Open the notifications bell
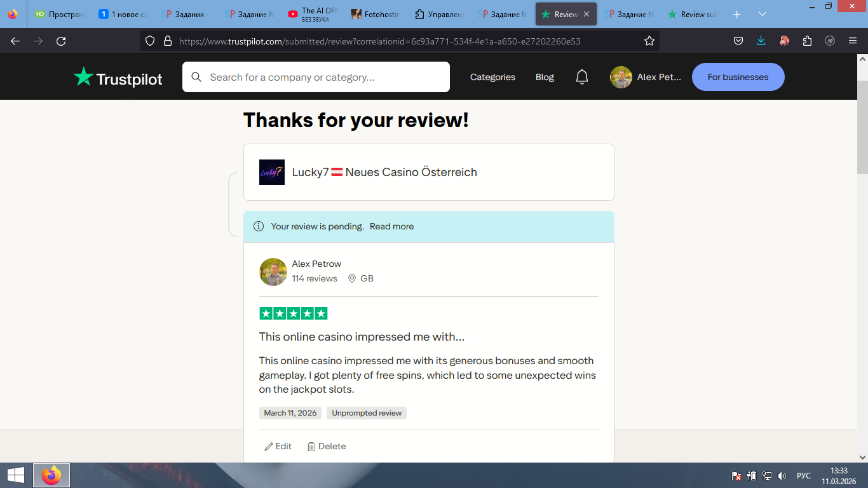 tap(582, 77)
